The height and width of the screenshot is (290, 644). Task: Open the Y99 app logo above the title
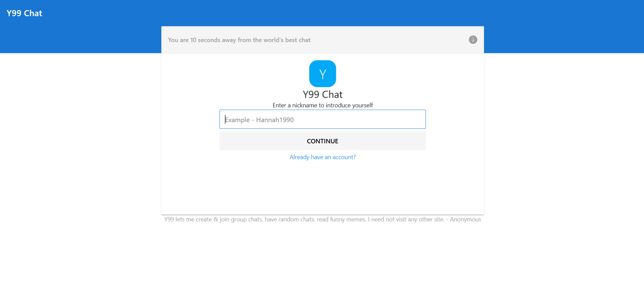coord(322,73)
